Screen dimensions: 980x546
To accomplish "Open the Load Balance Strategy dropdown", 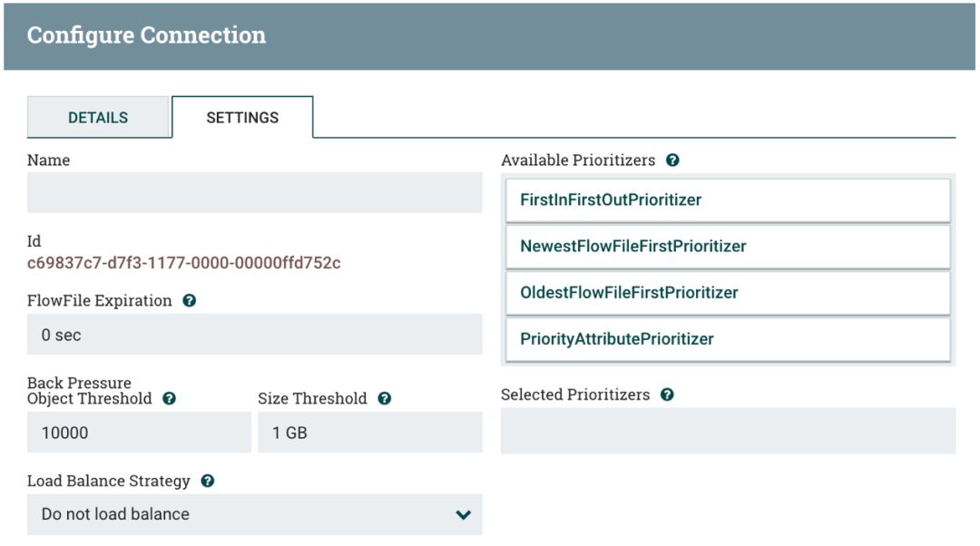I will pyautogui.click(x=254, y=514).
